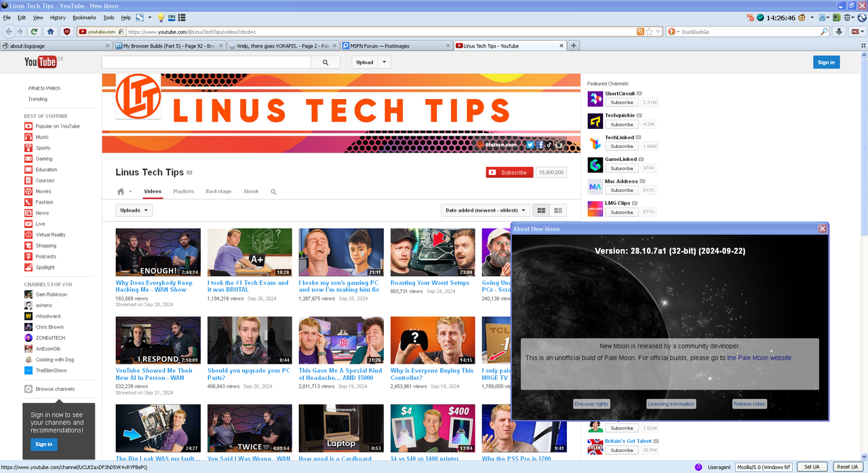Open the Bookmarks menu
Screen dimensions: 868x473
coord(84,17)
